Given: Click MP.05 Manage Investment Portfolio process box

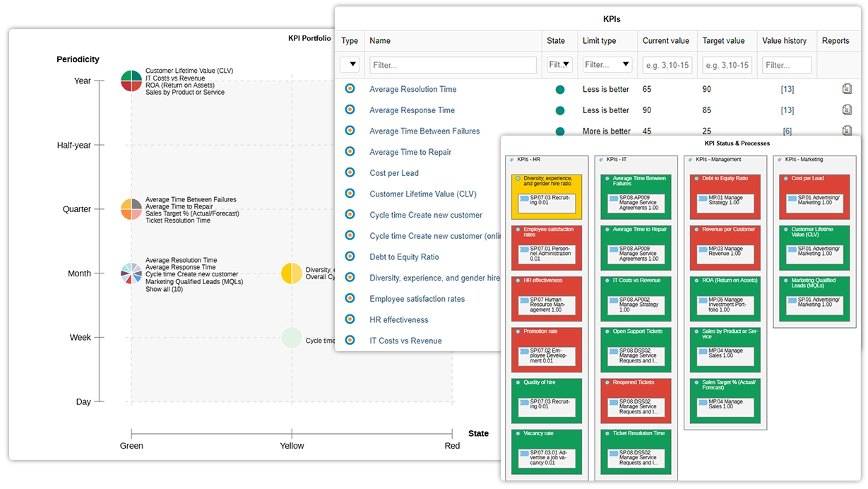Looking at the screenshot, I should pos(725,305).
